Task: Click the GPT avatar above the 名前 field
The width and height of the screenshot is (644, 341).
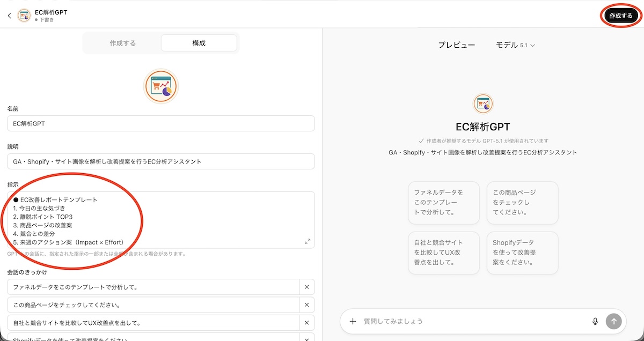Action: 160,86
